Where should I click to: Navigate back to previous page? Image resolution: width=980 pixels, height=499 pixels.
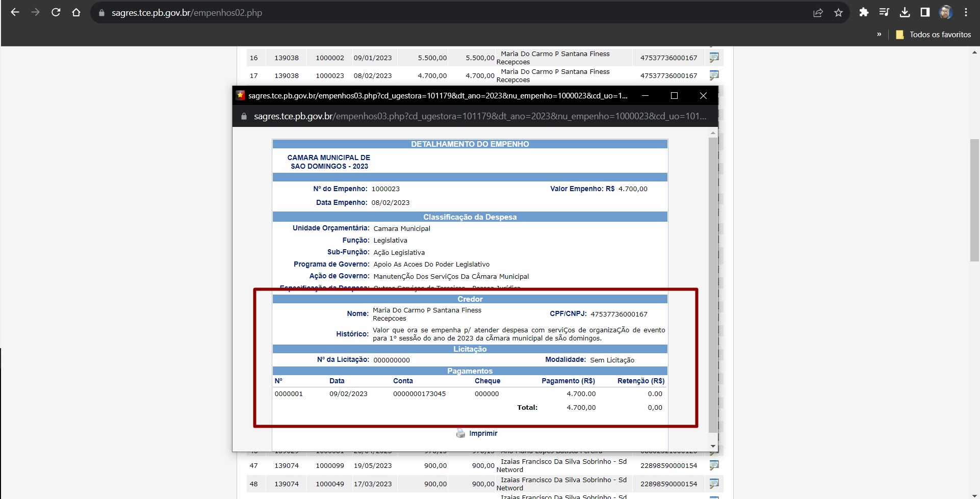[x=15, y=13]
